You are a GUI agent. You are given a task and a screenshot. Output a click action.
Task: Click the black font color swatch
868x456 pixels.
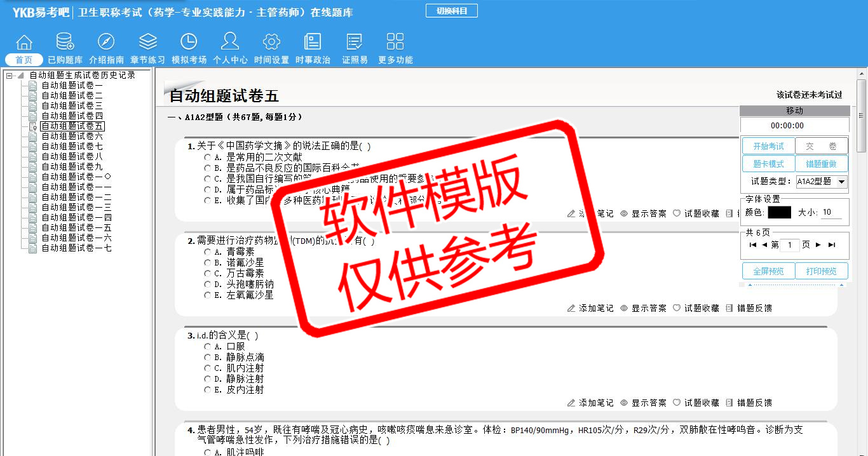click(x=779, y=213)
